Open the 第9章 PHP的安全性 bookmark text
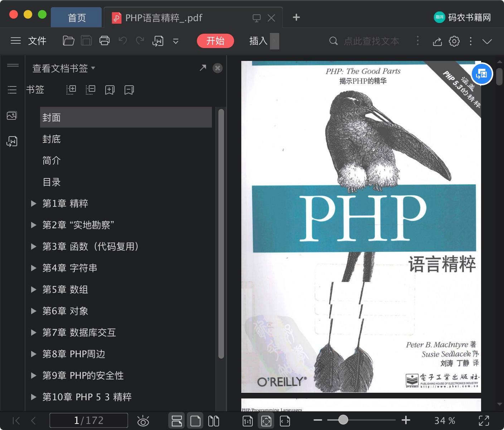 pyautogui.click(x=83, y=376)
